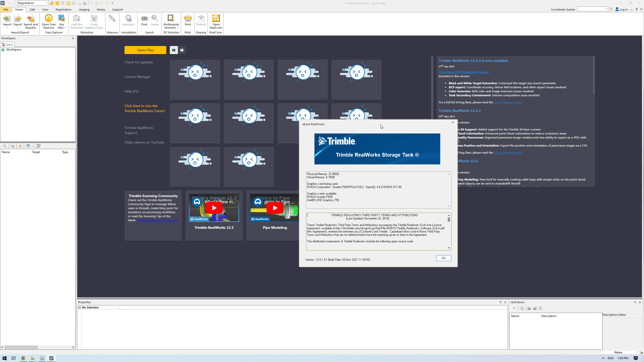Switch to thumbnail grid view
The width and height of the screenshot is (644, 362).
tap(174, 50)
